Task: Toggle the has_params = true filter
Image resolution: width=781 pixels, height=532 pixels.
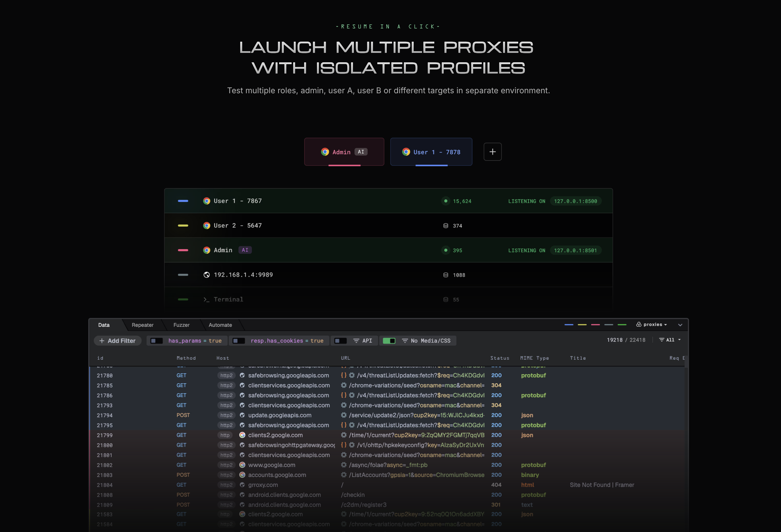Action: [x=156, y=341]
